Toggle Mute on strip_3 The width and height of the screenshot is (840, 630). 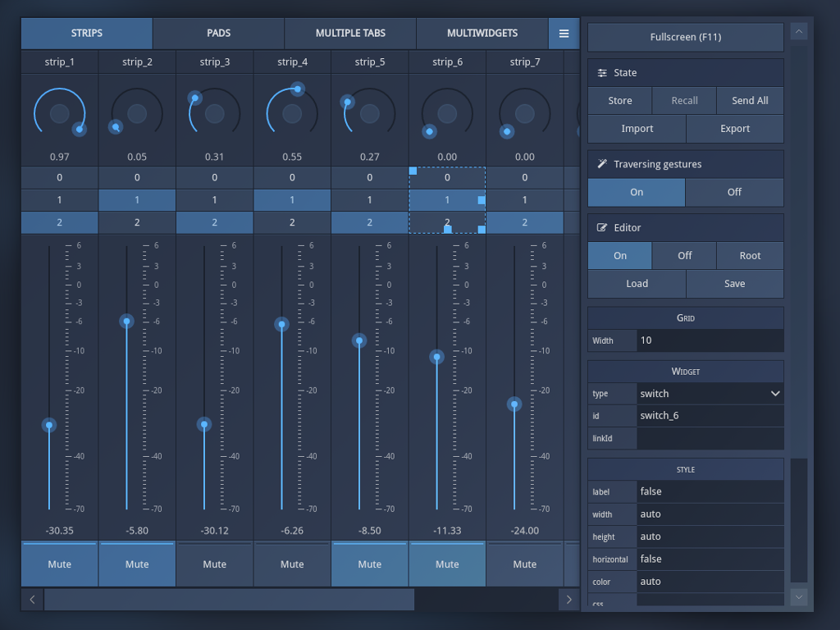pyautogui.click(x=215, y=564)
